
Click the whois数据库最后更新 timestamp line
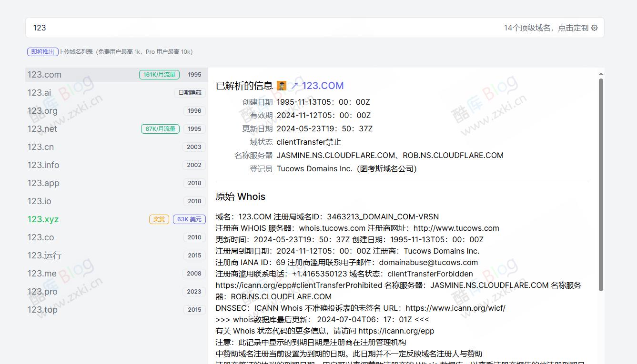pyautogui.click(x=322, y=319)
